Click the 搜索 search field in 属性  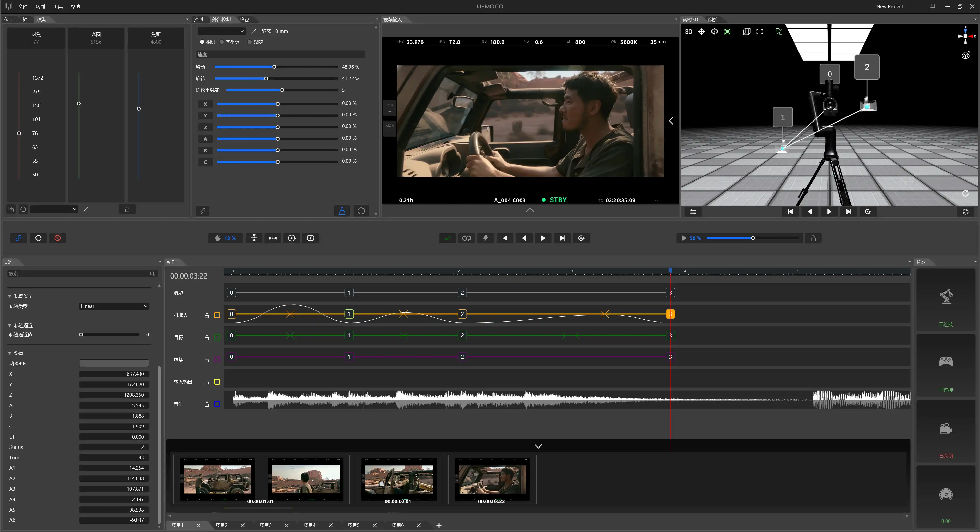[82, 274]
